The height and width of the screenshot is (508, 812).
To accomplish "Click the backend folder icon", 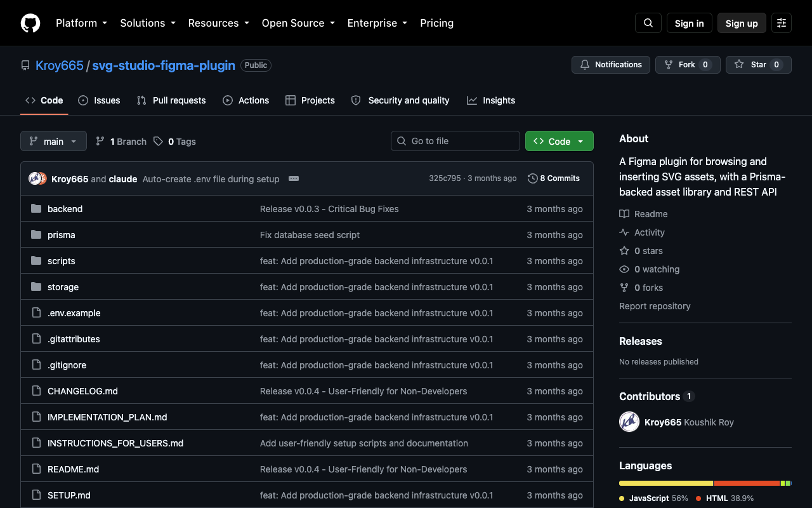I will [x=36, y=209].
